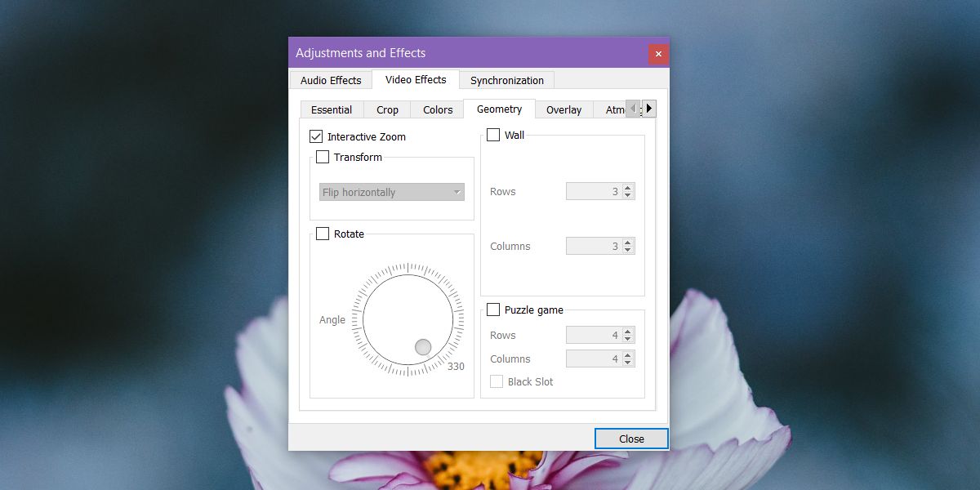This screenshot has width=980, height=490.
Task: Click the 330 angle value label
Action: pyautogui.click(x=456, y=367)
